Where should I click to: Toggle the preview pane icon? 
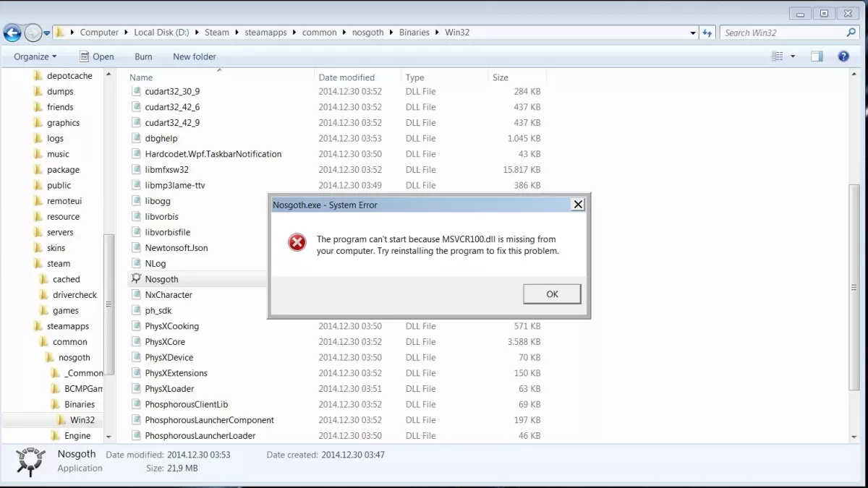817,56
